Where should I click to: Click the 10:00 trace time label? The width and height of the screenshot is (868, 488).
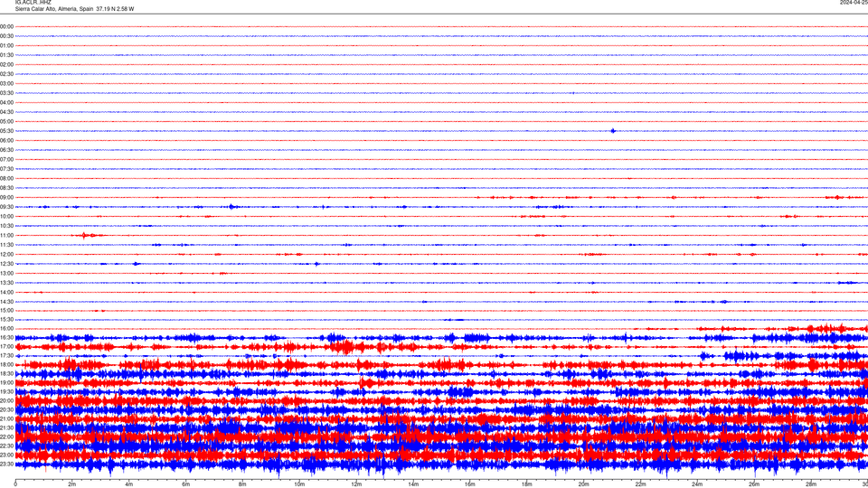pos(6,216)
